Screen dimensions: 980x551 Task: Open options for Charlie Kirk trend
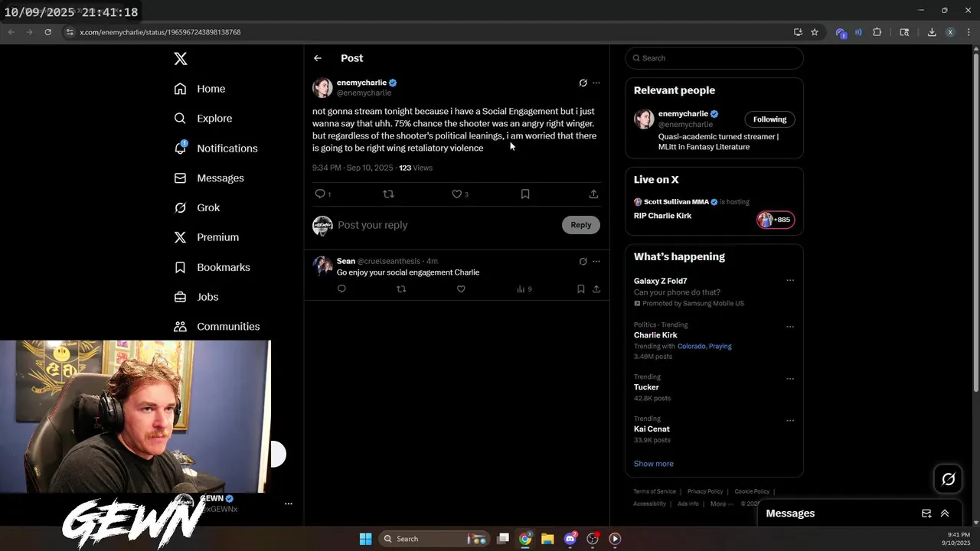point(790,327)
